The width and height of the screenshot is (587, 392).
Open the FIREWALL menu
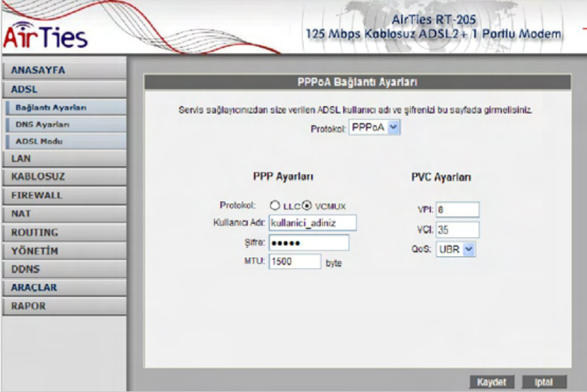63,195
